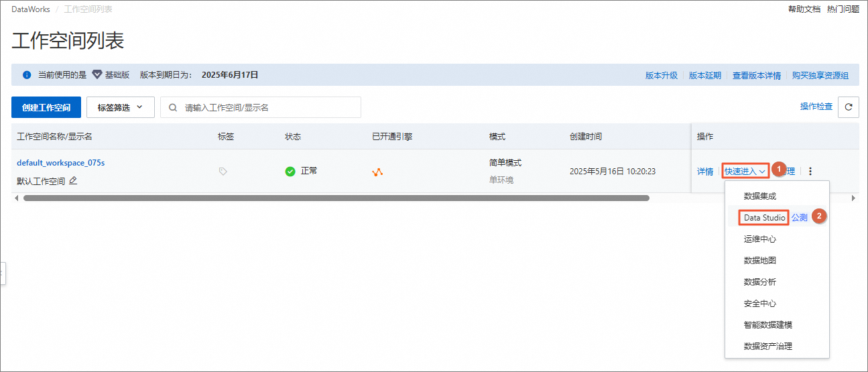Screen dimensions: 868x372
Task: Click the 操作 column header
Action: pyautogui.click(x=705, y=137)
